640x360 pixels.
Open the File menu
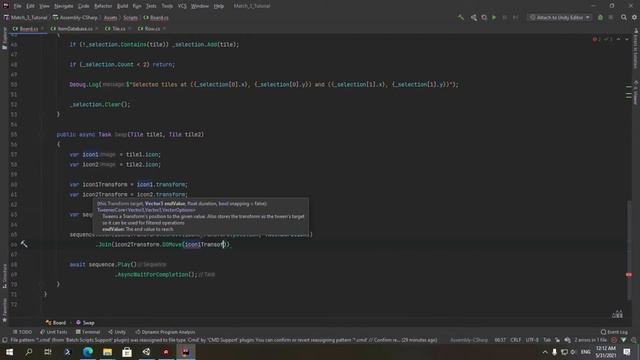point(18,6)
